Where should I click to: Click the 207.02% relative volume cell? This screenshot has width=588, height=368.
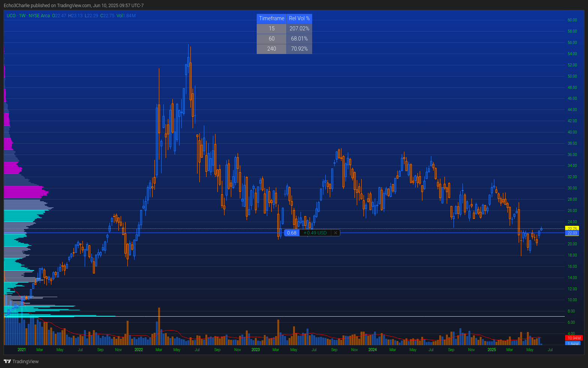pyautogui.click(x=299, y=29)
